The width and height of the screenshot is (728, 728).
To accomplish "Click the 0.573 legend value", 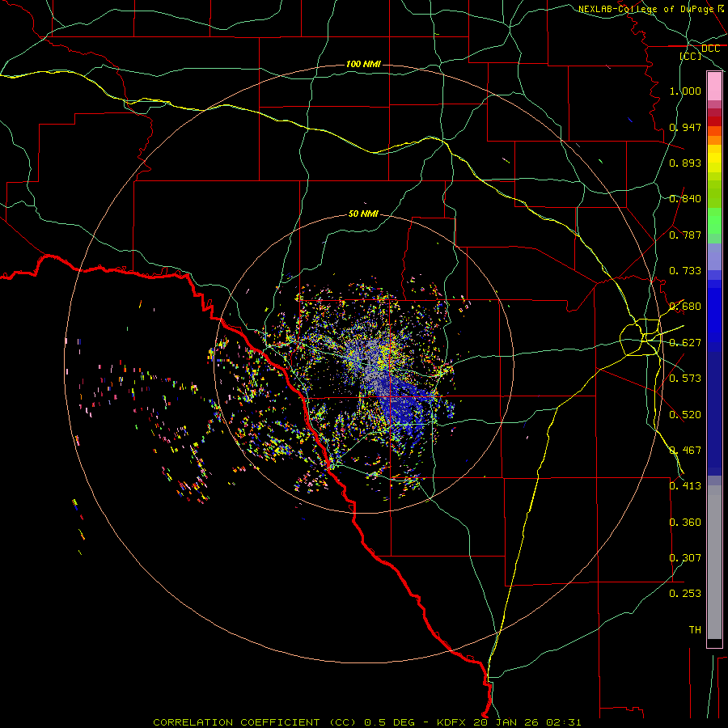I will pos(685,379).
